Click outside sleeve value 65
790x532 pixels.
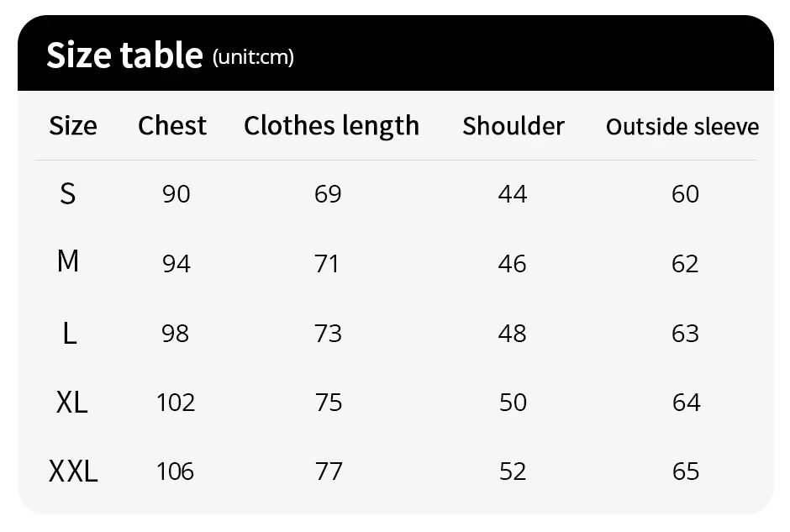(686, 471)
